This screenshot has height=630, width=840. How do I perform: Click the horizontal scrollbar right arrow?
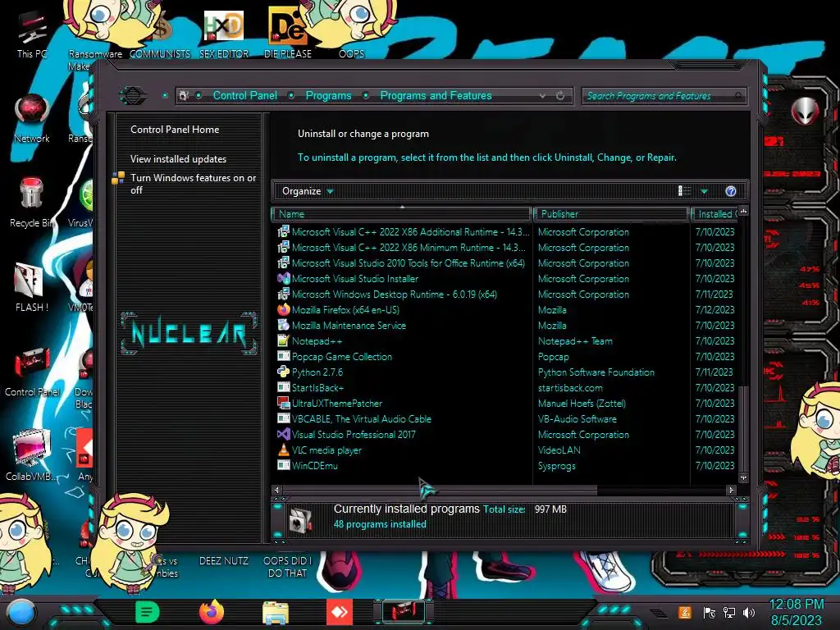pyautogui.click(x=731, y=490)
